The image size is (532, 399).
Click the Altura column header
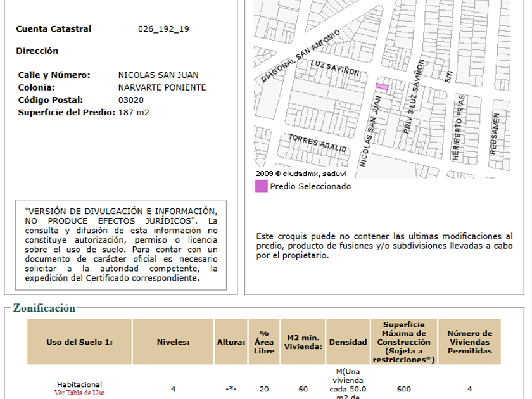[231, 342]
